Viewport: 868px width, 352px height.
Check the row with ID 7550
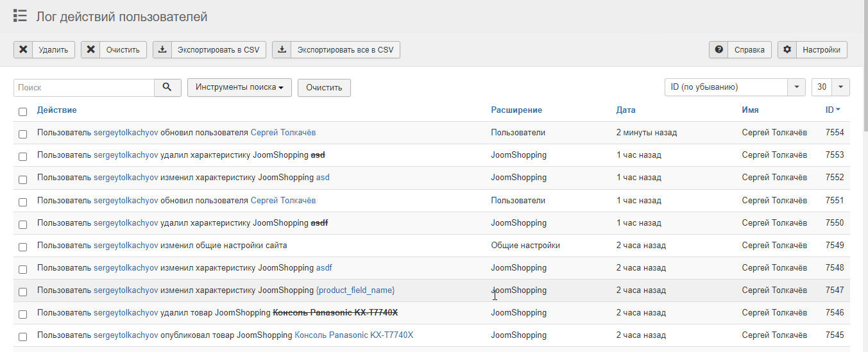click(22, 224)
